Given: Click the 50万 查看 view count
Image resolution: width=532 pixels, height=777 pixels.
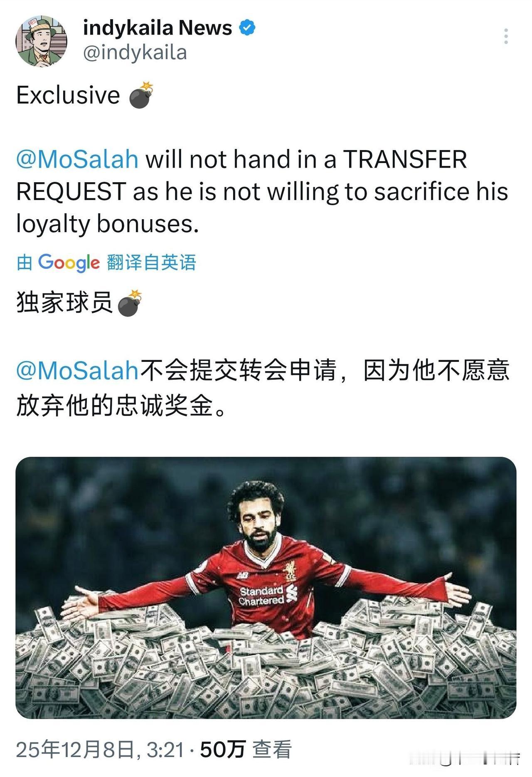Looking at the screenshot, I should point(246,750).
